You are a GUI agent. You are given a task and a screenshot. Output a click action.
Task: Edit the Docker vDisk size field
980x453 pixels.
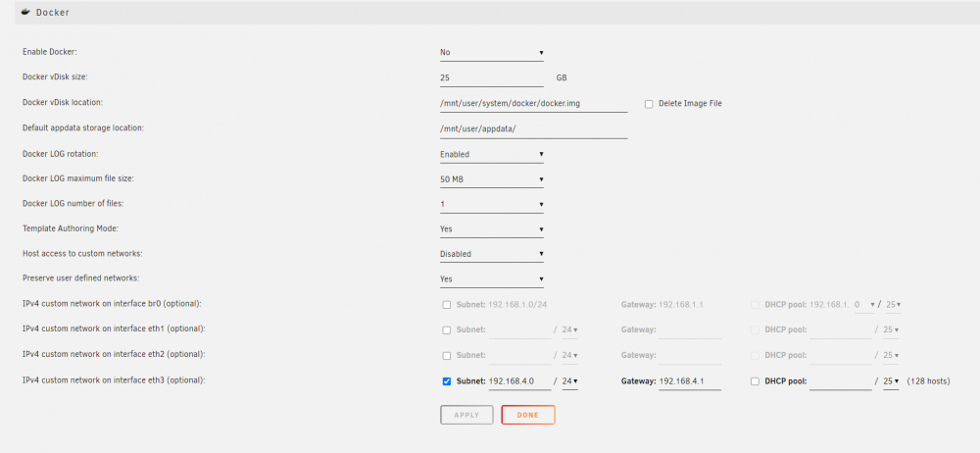492,77
